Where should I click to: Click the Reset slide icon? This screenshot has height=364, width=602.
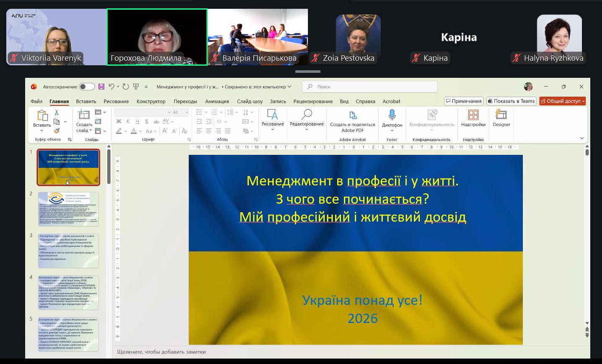pos(98,121)
